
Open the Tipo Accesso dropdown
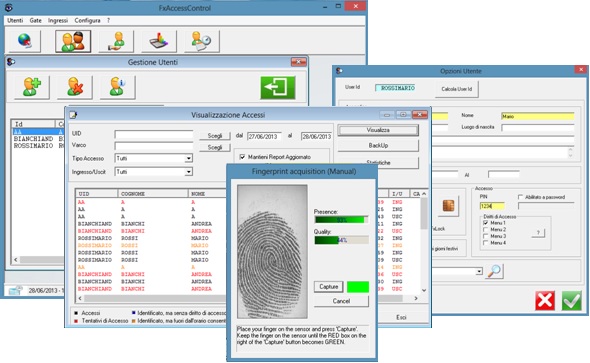click(189, 158)
